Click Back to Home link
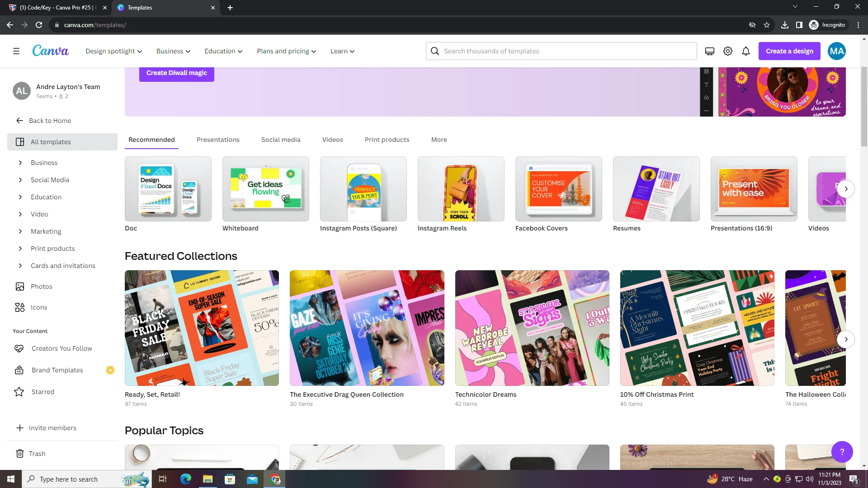The height and width of the screenshot is (488, 868). click(x=50, y=121)
